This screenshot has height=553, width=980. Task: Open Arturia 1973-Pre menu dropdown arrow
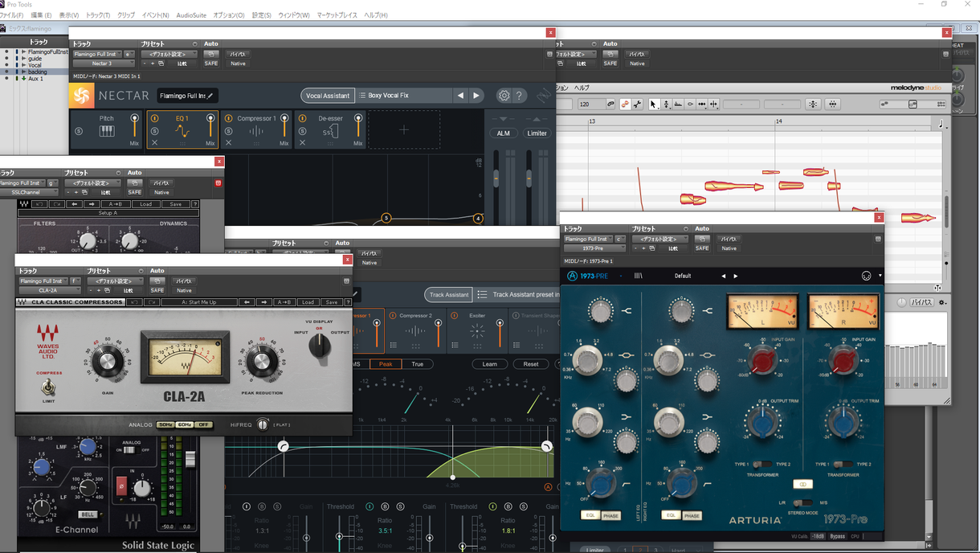pos(880,276)
